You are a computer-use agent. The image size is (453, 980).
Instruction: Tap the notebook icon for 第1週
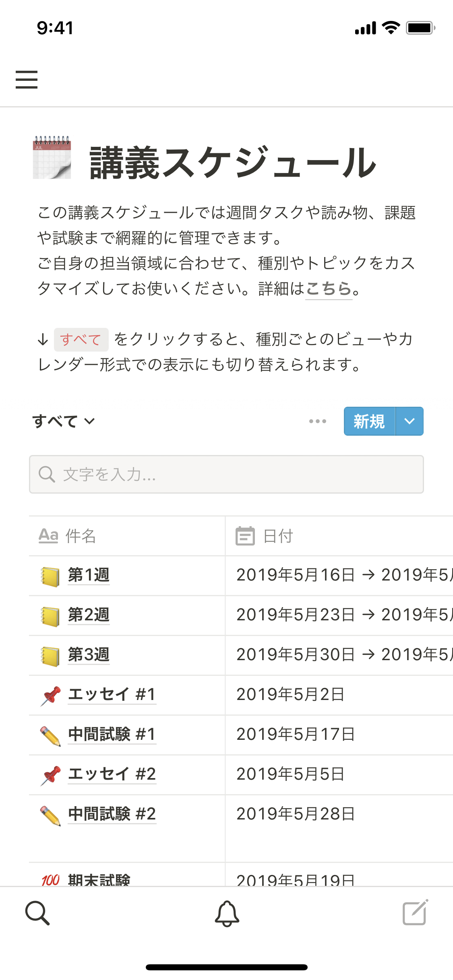coord(50,576)
